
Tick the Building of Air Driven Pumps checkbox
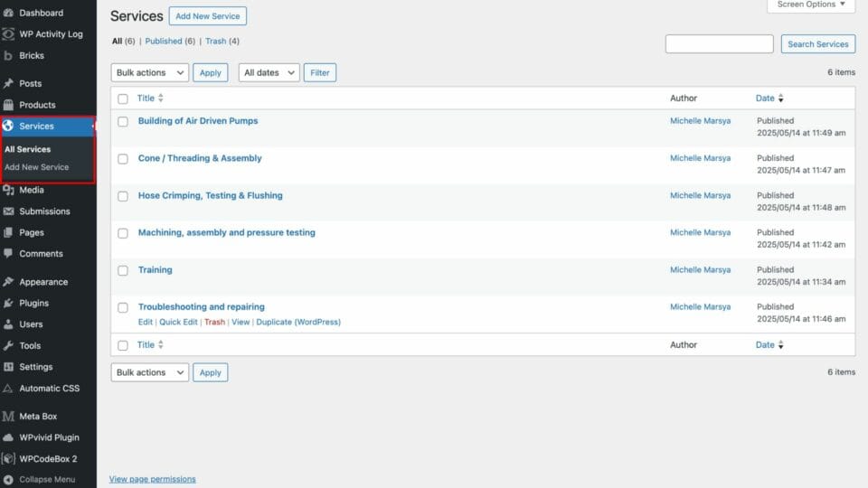pos(123,121)
